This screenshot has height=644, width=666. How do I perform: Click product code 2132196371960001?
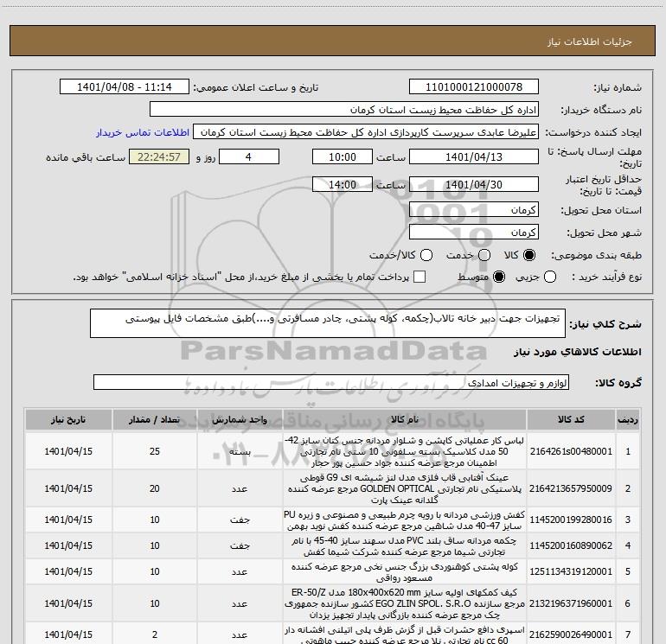tap(571, 603)
